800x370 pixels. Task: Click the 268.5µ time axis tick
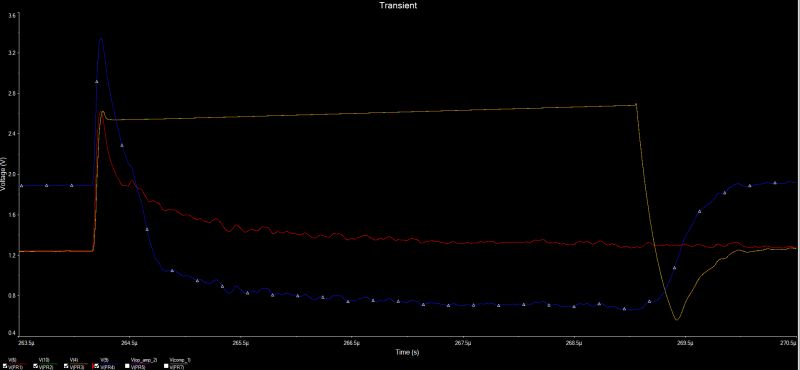coord(574,343)
